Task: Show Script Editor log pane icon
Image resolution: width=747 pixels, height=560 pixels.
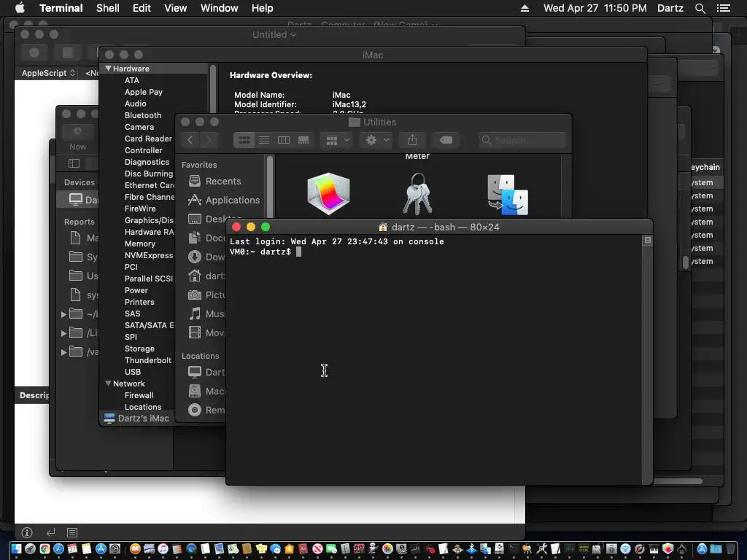Action: [72, 532]
